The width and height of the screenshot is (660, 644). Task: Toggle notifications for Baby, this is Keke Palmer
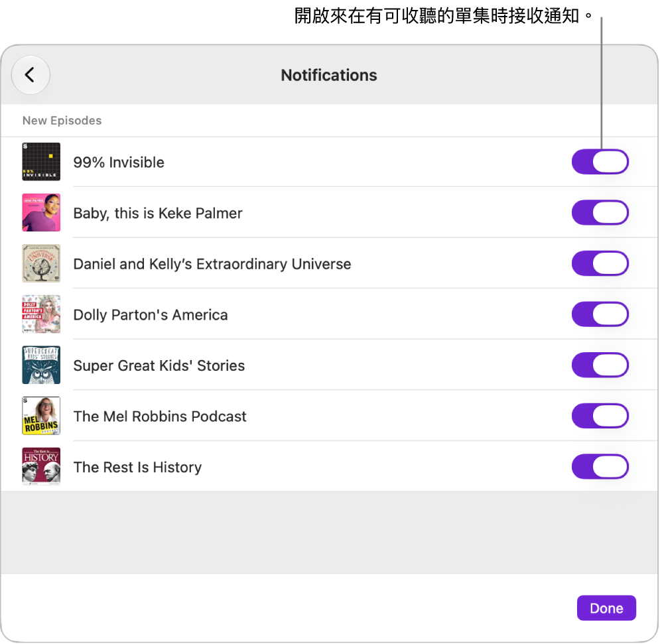coord(600,212)
